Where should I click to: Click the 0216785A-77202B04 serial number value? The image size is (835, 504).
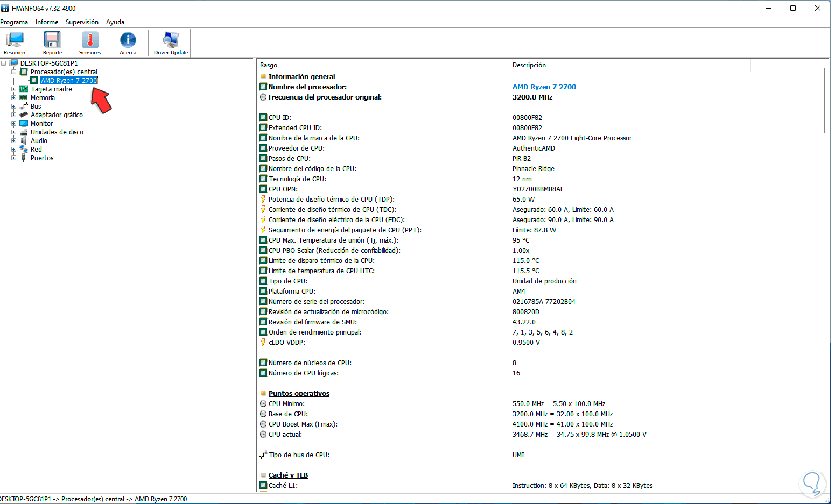(x=544, y=301)
